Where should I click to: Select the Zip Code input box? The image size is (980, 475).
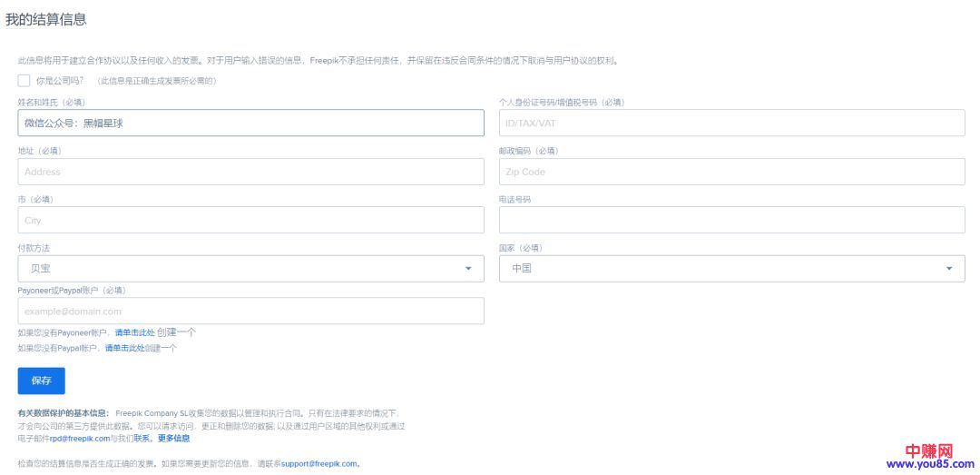click(731, 172)
